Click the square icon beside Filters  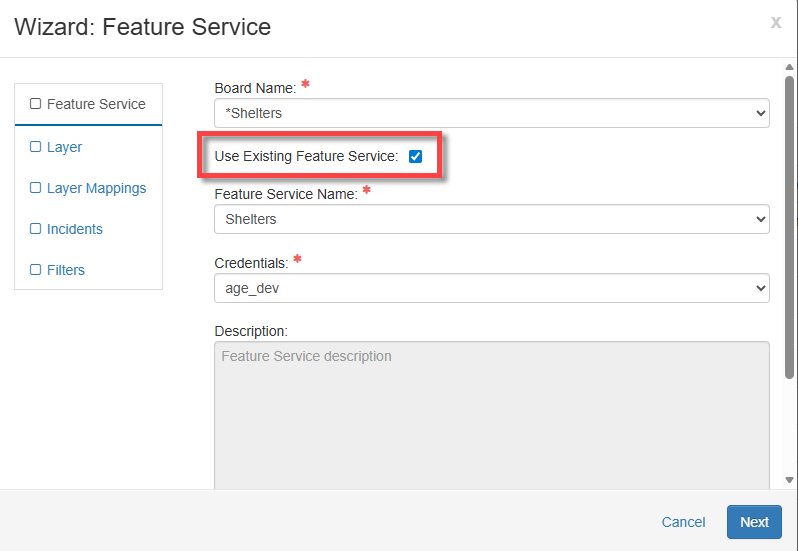point(36,270)
